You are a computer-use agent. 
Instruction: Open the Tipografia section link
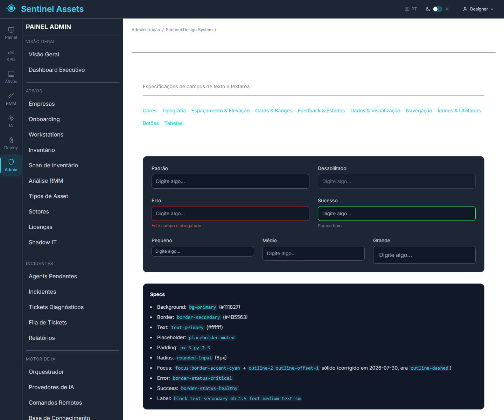[x=174, y=111]
